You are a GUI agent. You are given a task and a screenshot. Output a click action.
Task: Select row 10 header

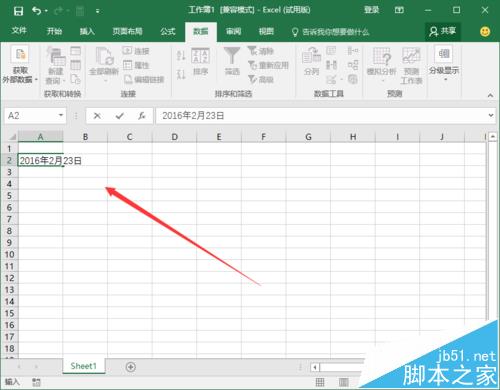click(x=9, y=255)
